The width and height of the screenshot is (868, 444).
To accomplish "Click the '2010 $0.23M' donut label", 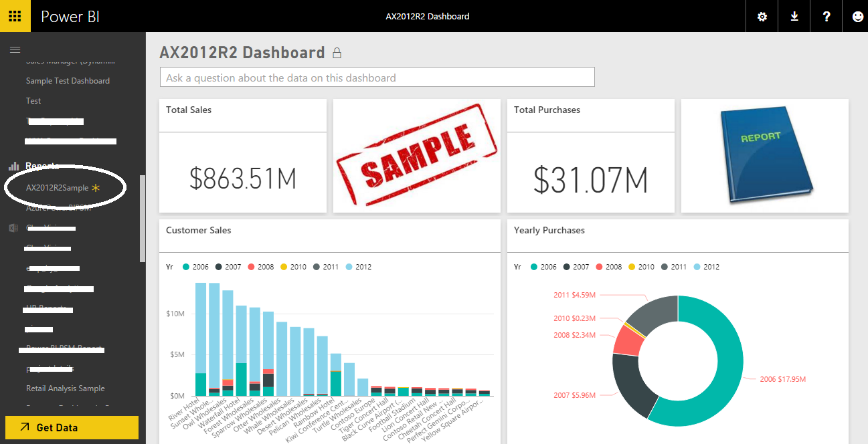I will [575, 318].
